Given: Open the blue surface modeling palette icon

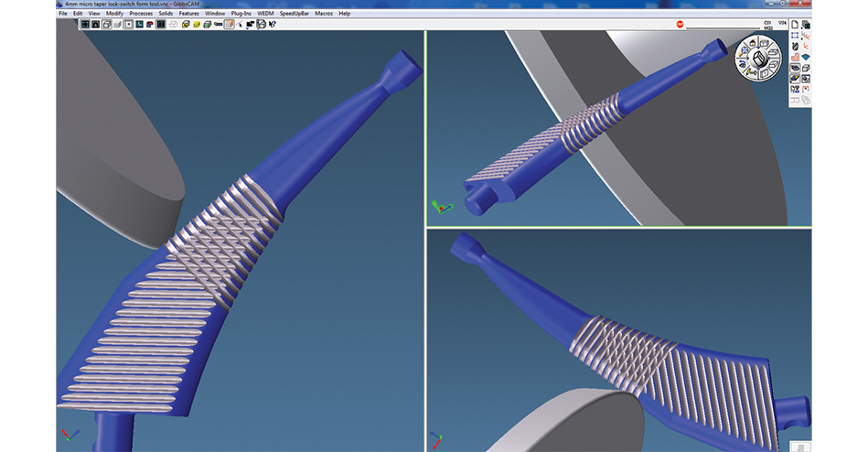Looking at the screenshot, I should click(806, 58).
